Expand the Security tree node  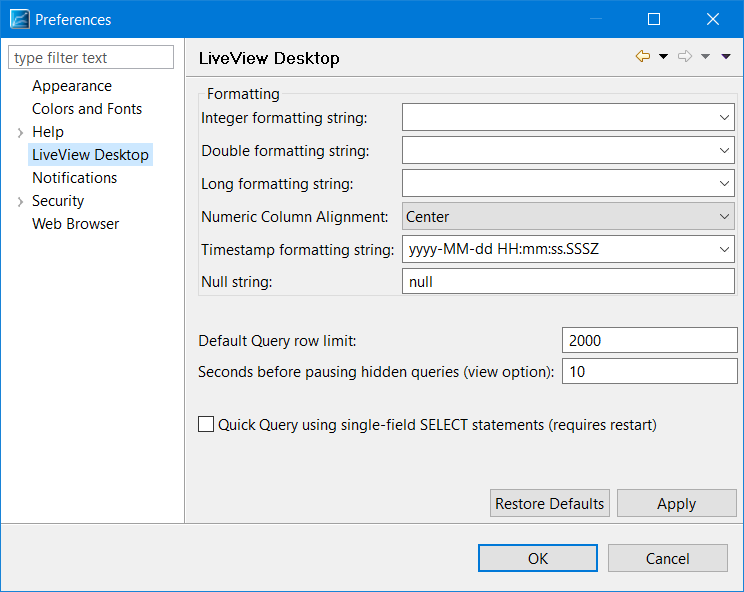pos(20,202)
